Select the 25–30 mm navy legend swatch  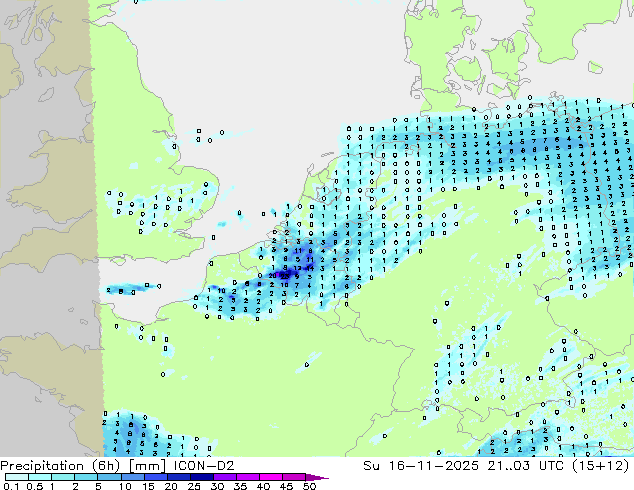(x=202, y=477)
